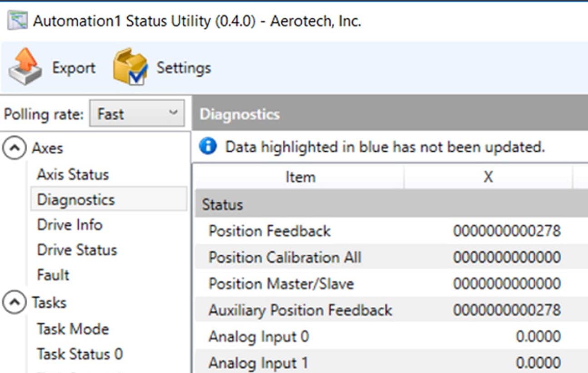
Task: Collapse the Tasks section
Action: 15,302
